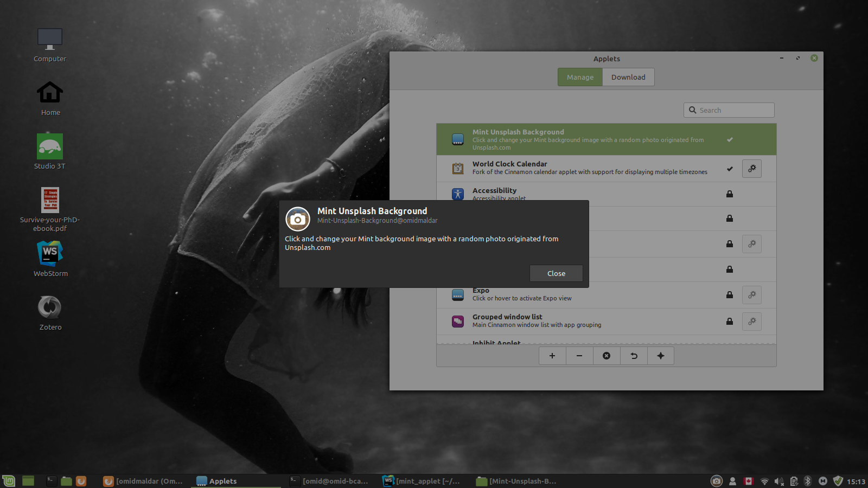Click the lock on Grouped window list row
This screenshot has height=488, width=868.
pos(730,321)
